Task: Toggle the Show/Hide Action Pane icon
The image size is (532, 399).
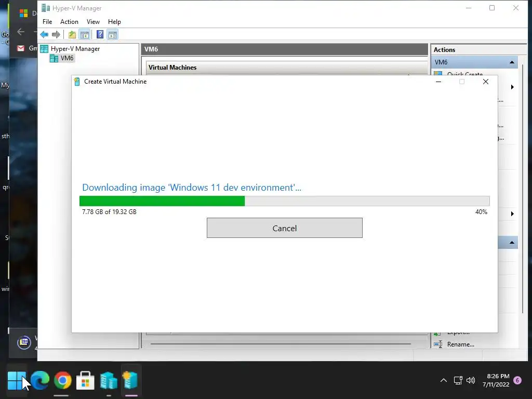Action: [x=113, y=34]
